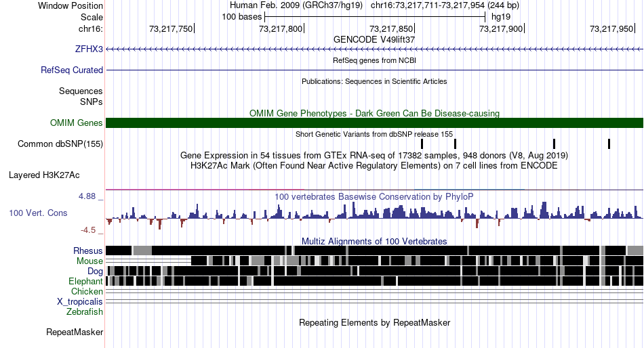Image resolution: width=644 pixels, height=348 pixels.
Task: Select the Dog alignment row label
Action: (95, 271)
